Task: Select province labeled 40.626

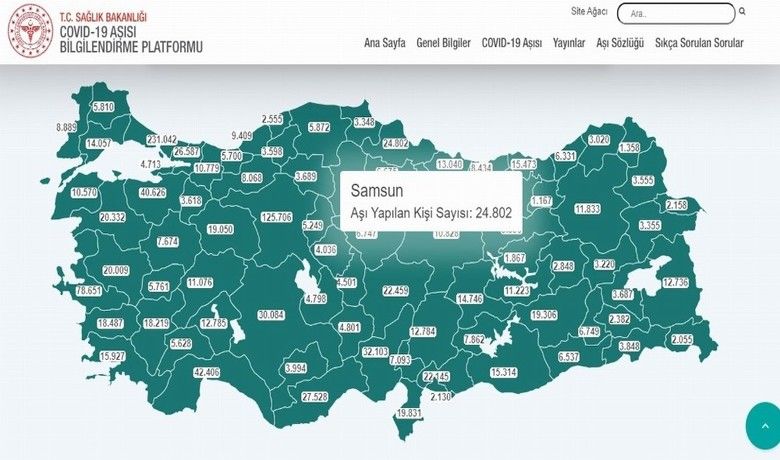Action: click(153, 192)
